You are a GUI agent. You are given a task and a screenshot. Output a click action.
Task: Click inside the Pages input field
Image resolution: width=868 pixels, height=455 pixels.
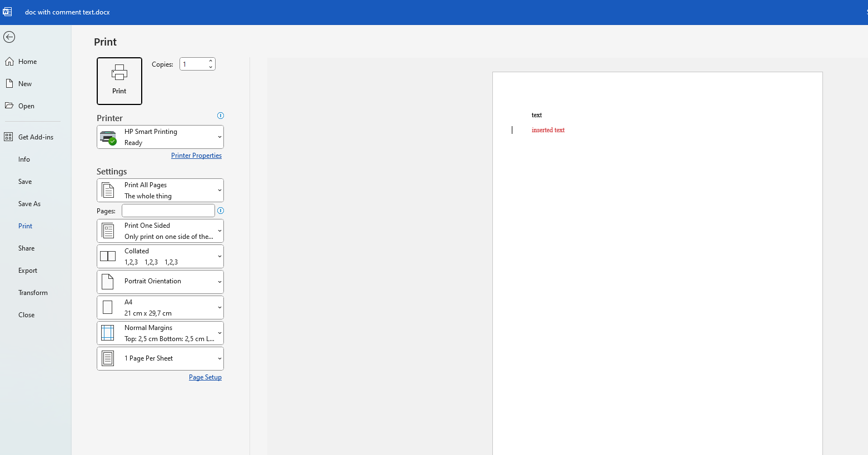(x=168, y=211)
